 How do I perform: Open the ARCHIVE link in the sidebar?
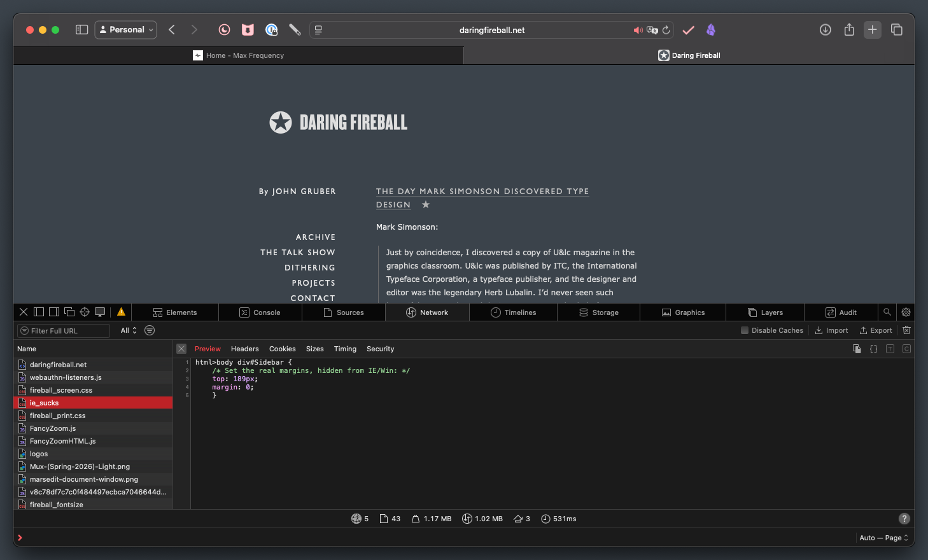coord(315,237)
